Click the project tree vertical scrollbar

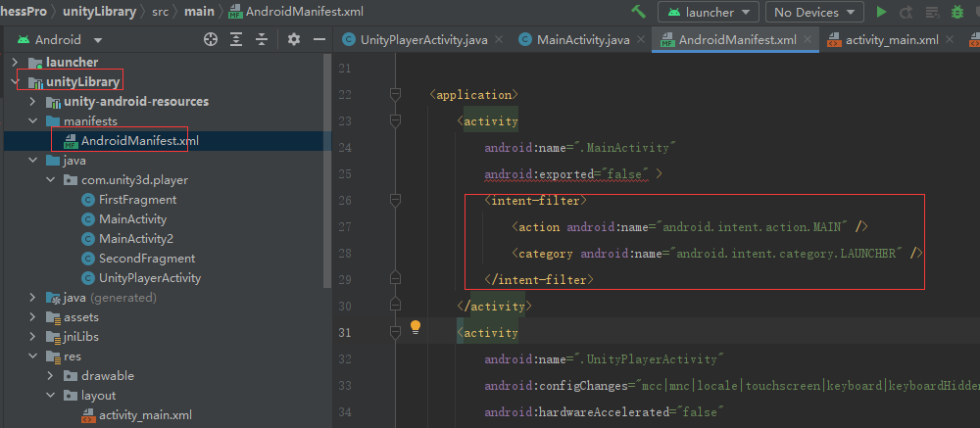pyautogui.click(x=327, y=170)
